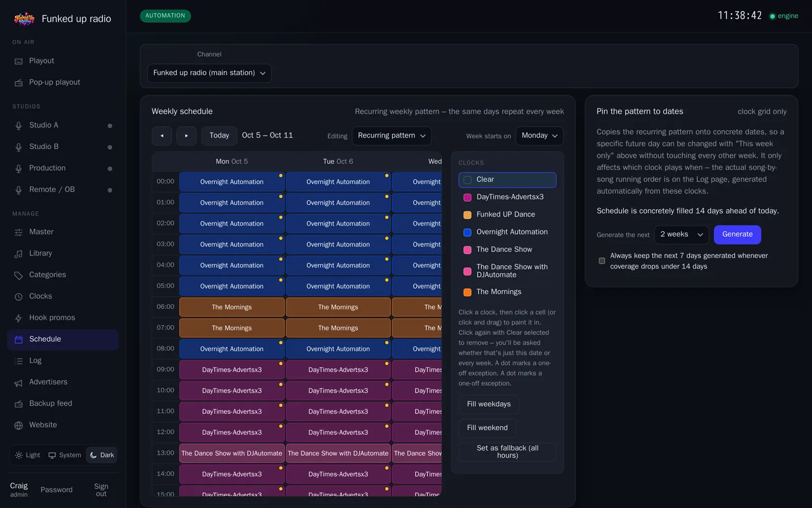Viewport: 812px width, 508px height.
Task: Click the Advertisers megaphone icon
Action: [19, 383]
